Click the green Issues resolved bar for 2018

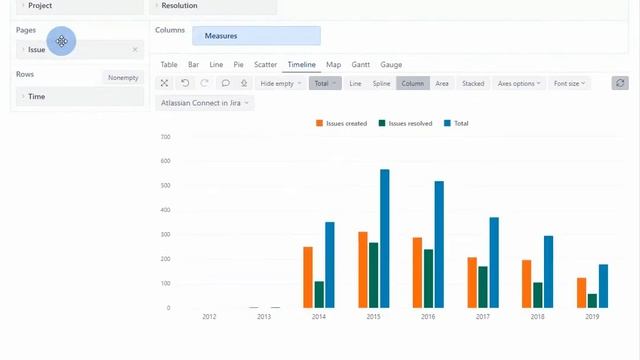coord(538,295)
